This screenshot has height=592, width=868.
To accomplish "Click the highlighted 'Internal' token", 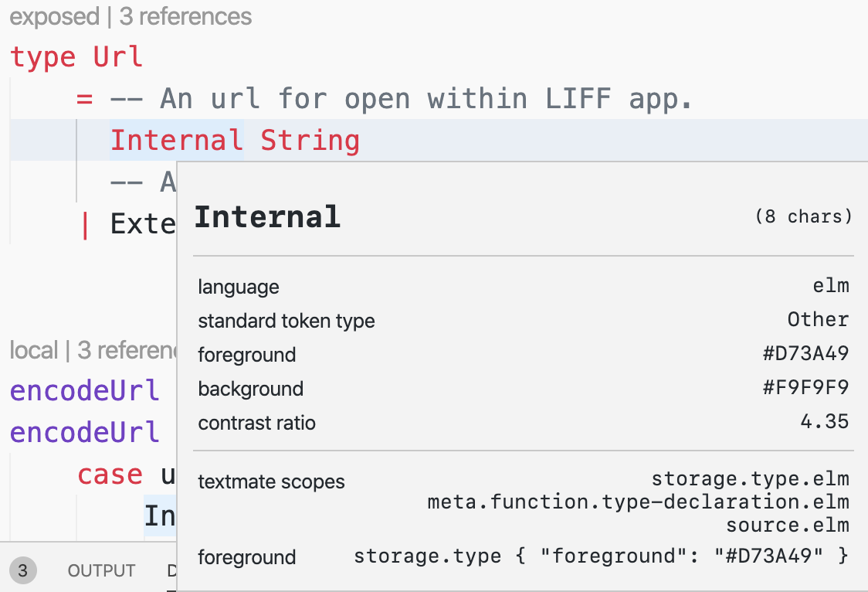I will (x=175, y=140).
